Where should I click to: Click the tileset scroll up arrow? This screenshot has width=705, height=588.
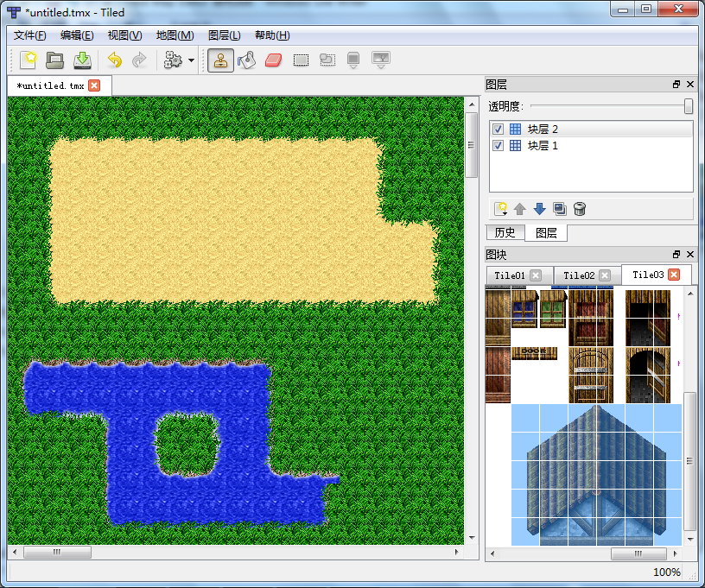point(690,294)
